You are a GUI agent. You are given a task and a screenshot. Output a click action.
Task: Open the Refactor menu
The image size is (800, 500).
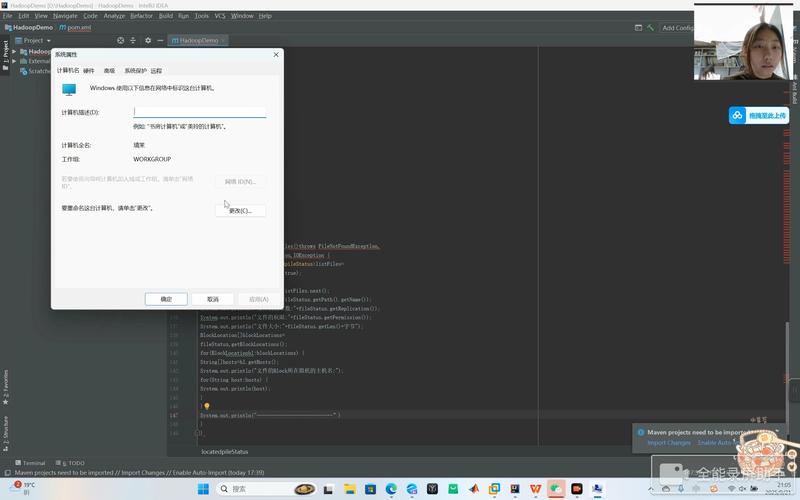pos(142,16)
